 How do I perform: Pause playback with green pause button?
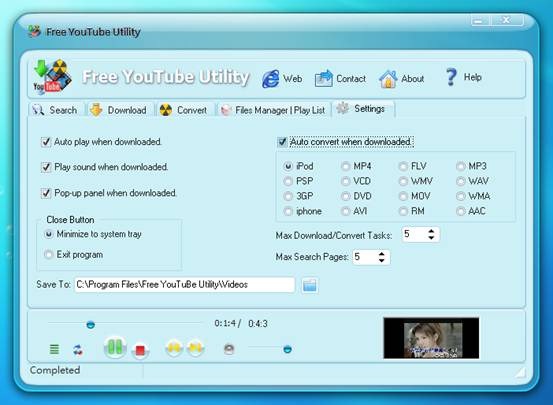click(115, 347)
